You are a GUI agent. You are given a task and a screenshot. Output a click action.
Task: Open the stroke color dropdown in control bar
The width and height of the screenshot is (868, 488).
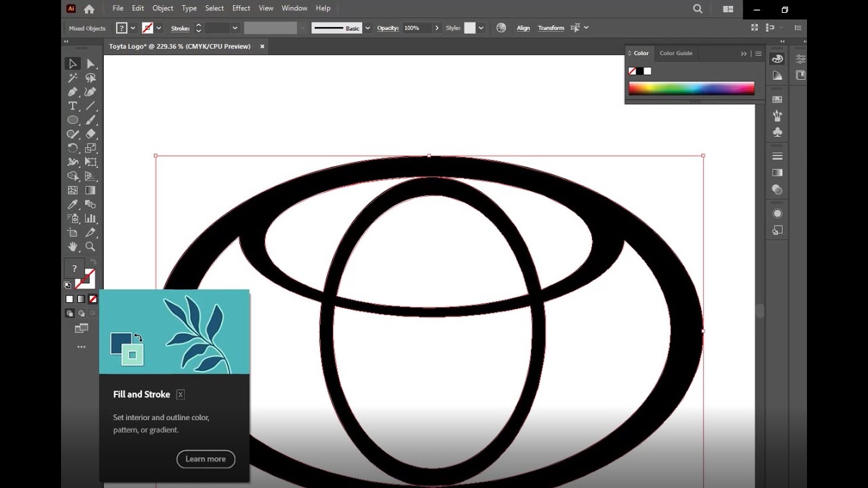[159, 28]
